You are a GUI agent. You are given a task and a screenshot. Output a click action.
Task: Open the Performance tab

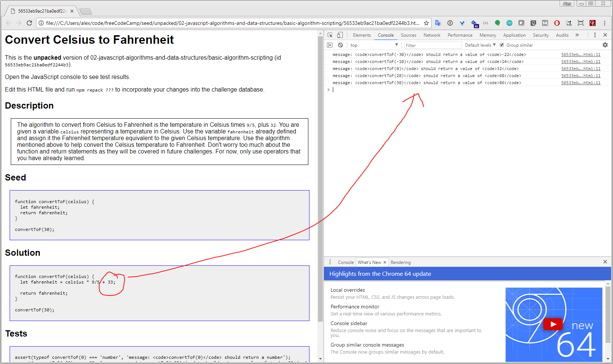pyautogui.click(x=460, y=35)
